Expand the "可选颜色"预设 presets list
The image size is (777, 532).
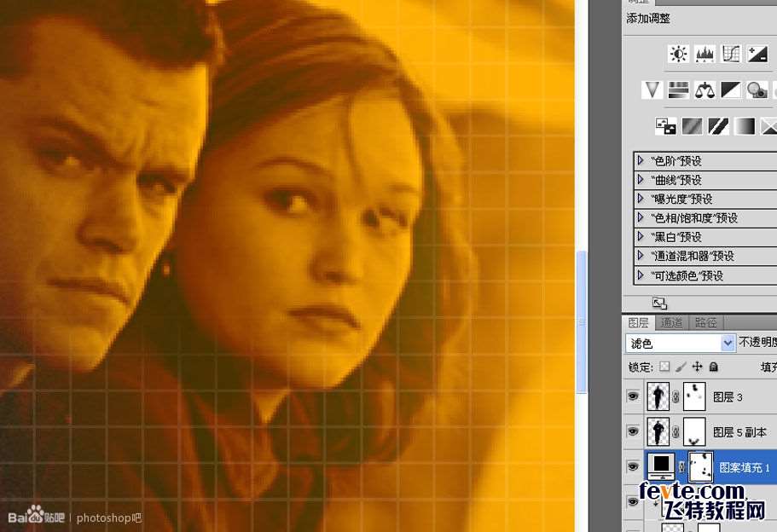tap(641, 275)
